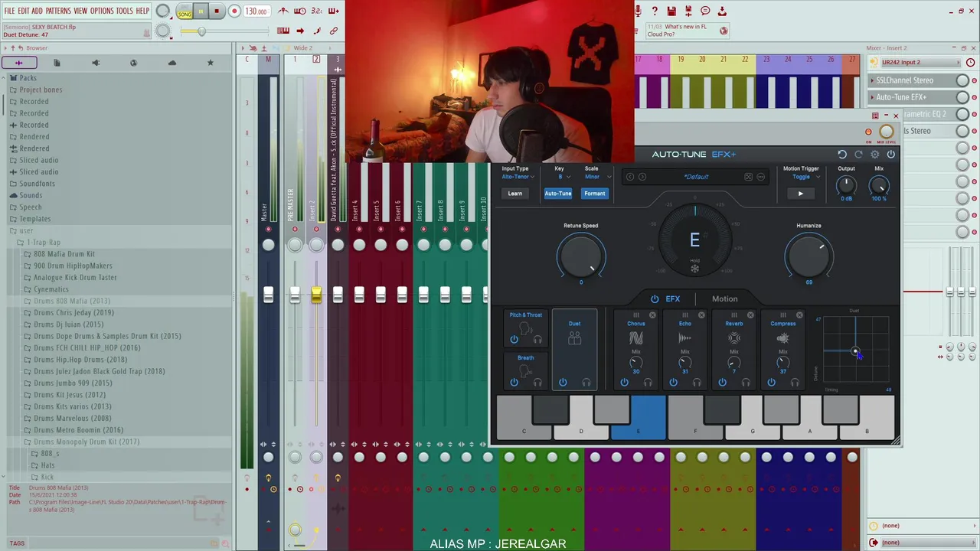This screenshot has width=980, height=551.
Task: Remove the Reverb effect with its X
Action: coord(750,315)
